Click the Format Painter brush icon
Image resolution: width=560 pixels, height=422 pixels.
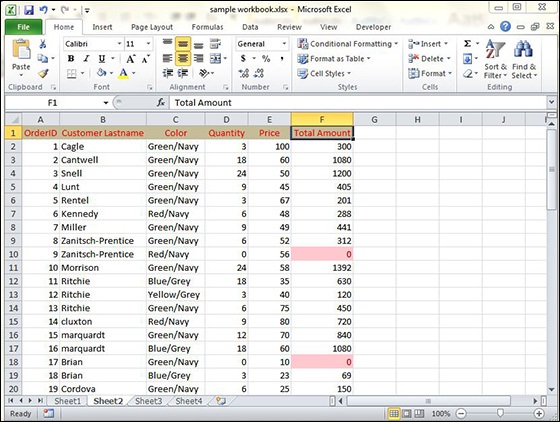pyautogui.click(x=43, y=73)
